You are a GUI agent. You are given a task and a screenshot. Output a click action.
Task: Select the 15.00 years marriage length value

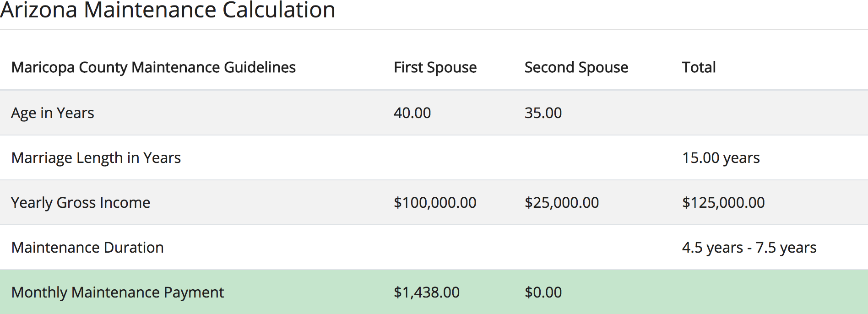[x=721, y=158]
